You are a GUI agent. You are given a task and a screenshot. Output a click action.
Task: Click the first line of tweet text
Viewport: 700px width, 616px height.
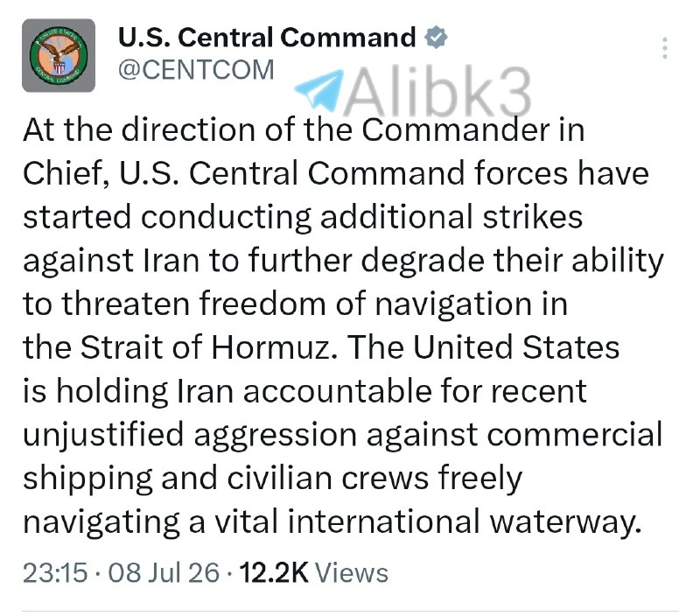pos(304,130)
